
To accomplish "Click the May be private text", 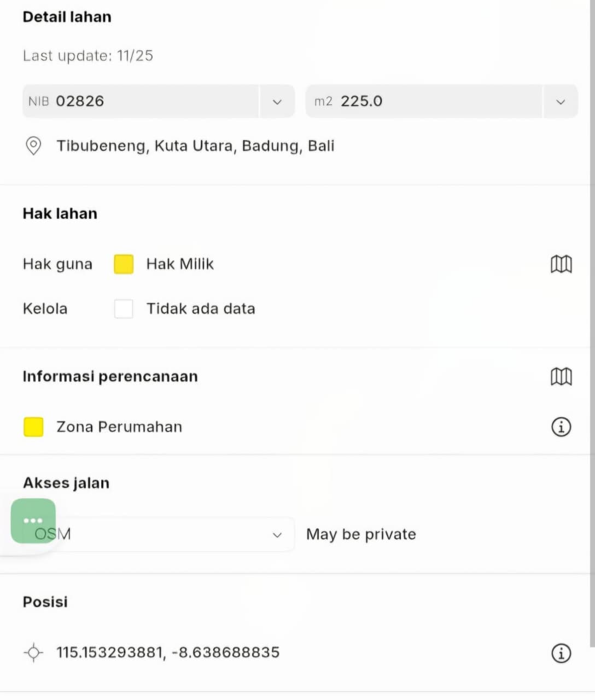I will click(361, 534).
